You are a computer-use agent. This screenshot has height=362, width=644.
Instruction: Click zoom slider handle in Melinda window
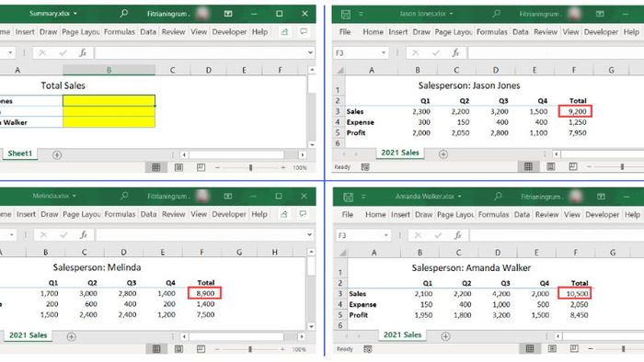click(x=250, y=349)
